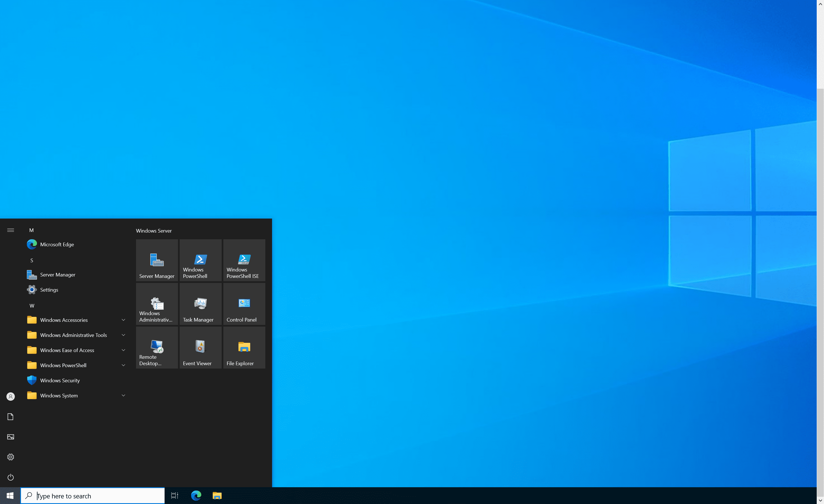Open the Pictures icon in Start sidebar

click(10, 437)
